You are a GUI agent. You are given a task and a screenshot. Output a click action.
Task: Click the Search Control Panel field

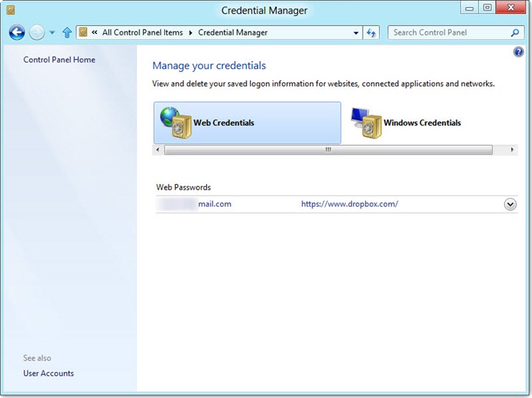coord(447,32)
